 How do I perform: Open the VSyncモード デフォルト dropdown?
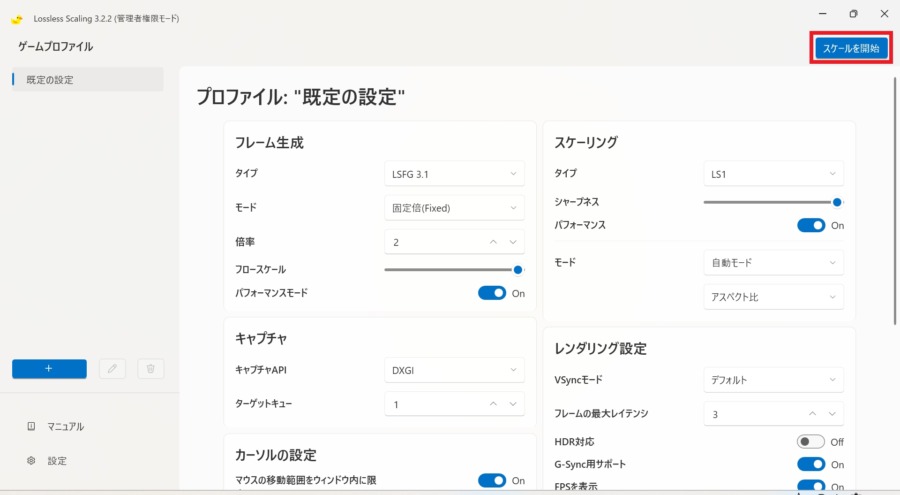pos(773,380)
